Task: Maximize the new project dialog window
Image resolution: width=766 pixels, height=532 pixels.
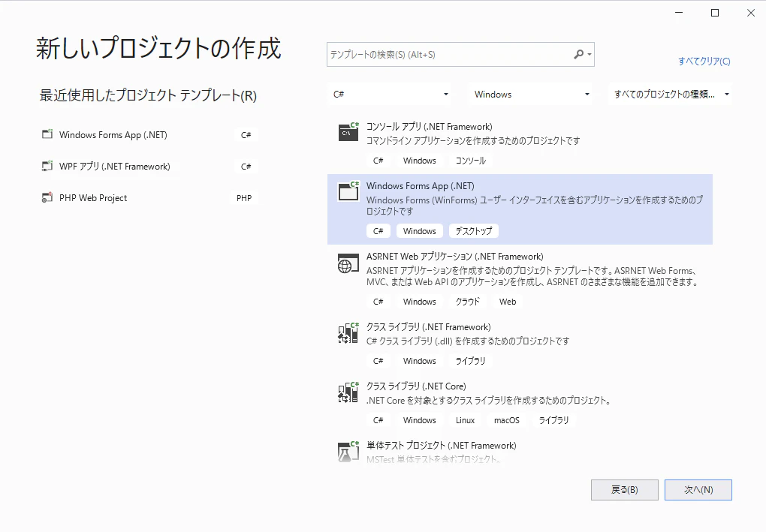Action: [715, 13]
